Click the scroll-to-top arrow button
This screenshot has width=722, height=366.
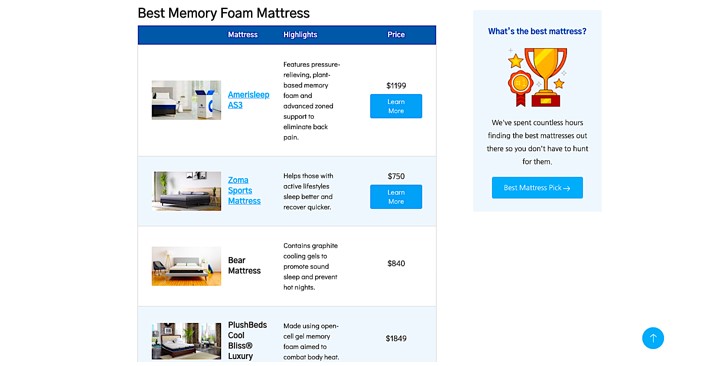(653, 338)
